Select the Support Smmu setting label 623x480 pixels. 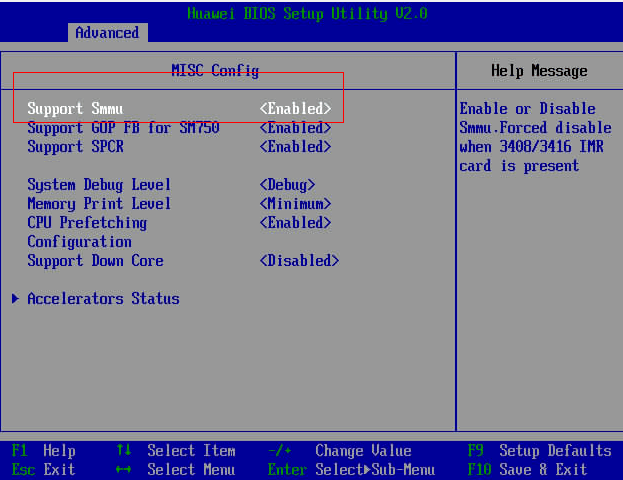click(75, 108)
